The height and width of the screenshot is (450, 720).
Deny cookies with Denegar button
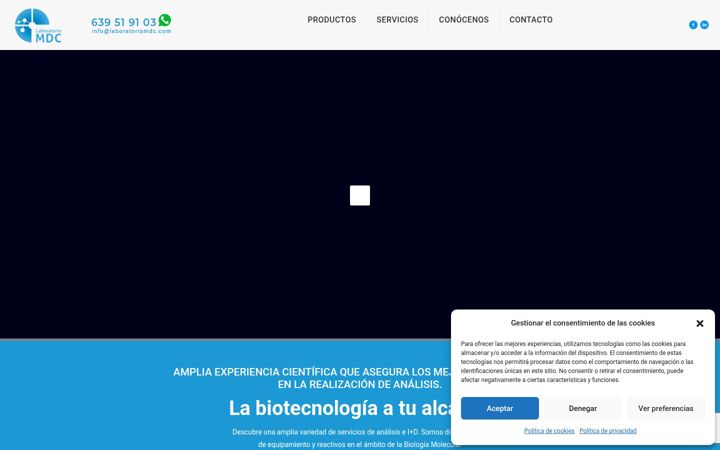[583, 408]
